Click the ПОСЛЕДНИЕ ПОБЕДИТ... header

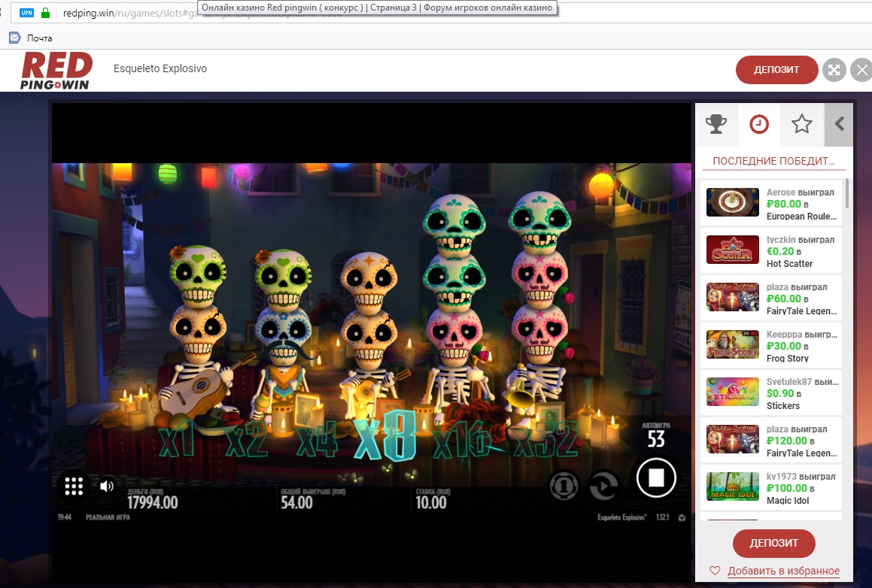coord(773,161)
